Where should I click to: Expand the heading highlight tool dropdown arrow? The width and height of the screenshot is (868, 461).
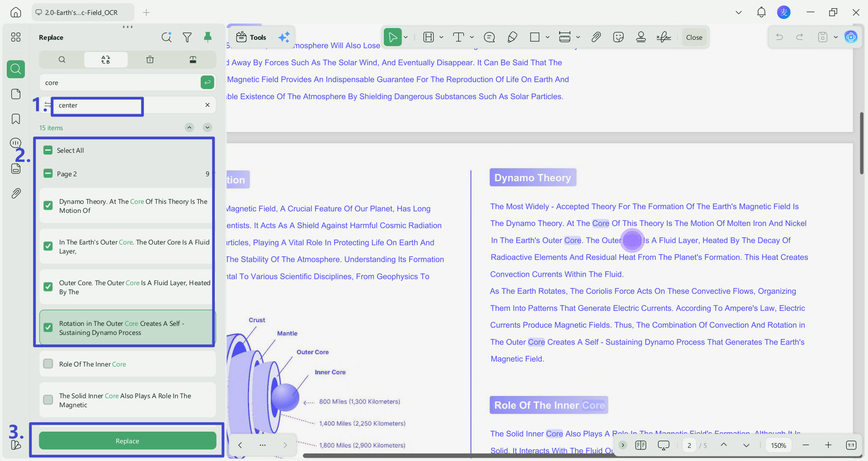441,37
